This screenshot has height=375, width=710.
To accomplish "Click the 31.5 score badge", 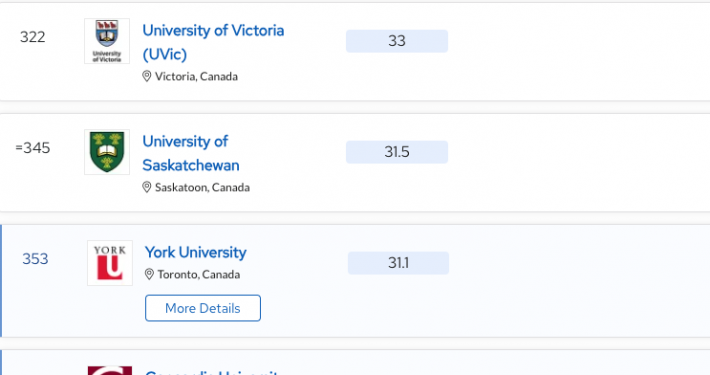I will (397, 152).
